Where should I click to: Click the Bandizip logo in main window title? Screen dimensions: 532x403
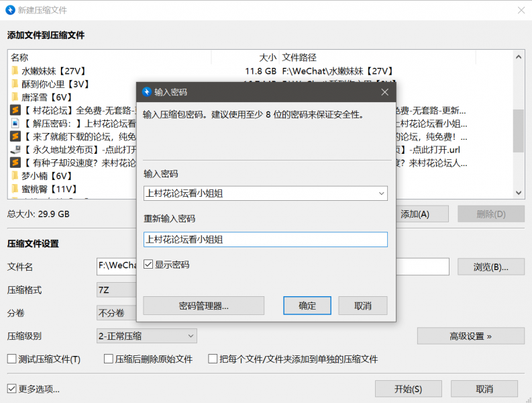coord(9,10)
